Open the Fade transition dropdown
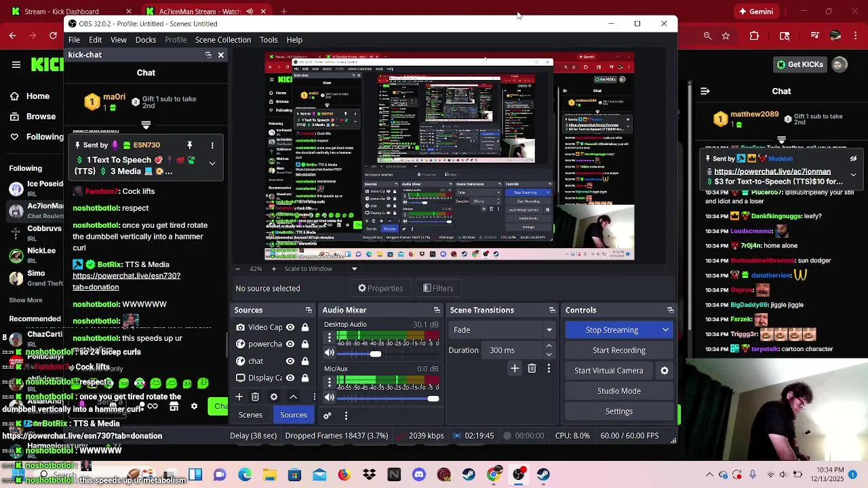868x488 pixels. (x=502, y=330)
